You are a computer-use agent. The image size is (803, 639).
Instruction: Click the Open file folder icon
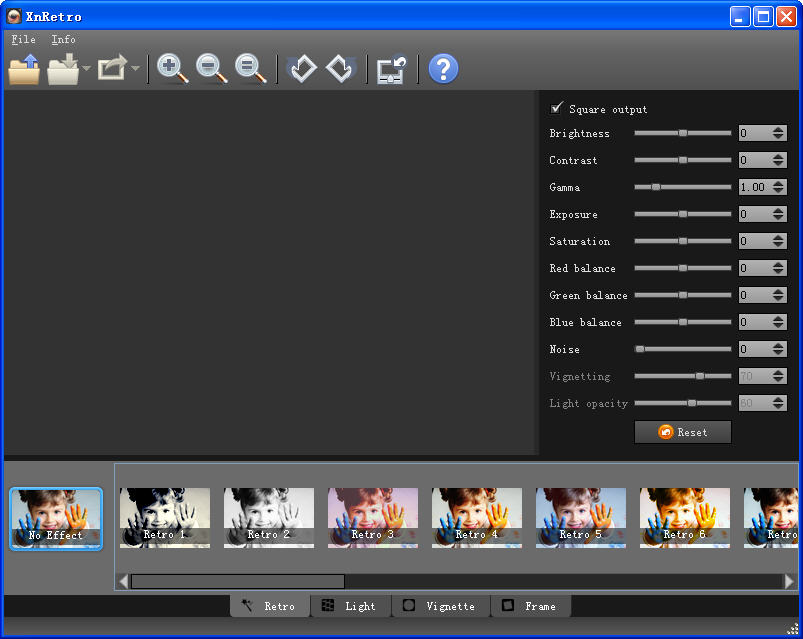click(x=24, y=69)
